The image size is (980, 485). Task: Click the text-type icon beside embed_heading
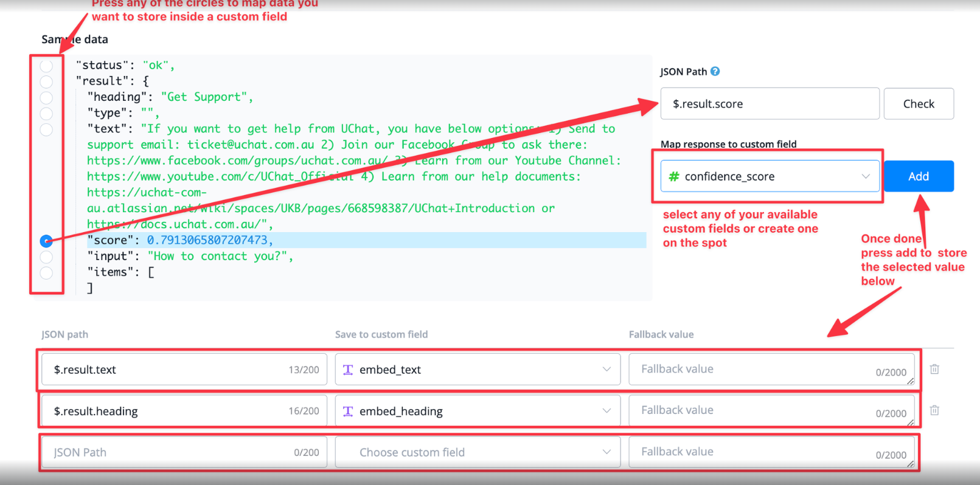coord(348,411)
